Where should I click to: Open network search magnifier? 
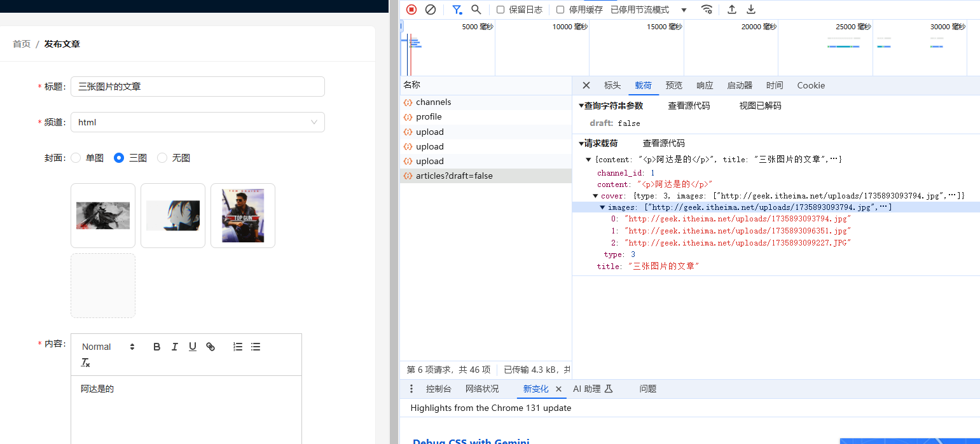(x=476, y=10)
